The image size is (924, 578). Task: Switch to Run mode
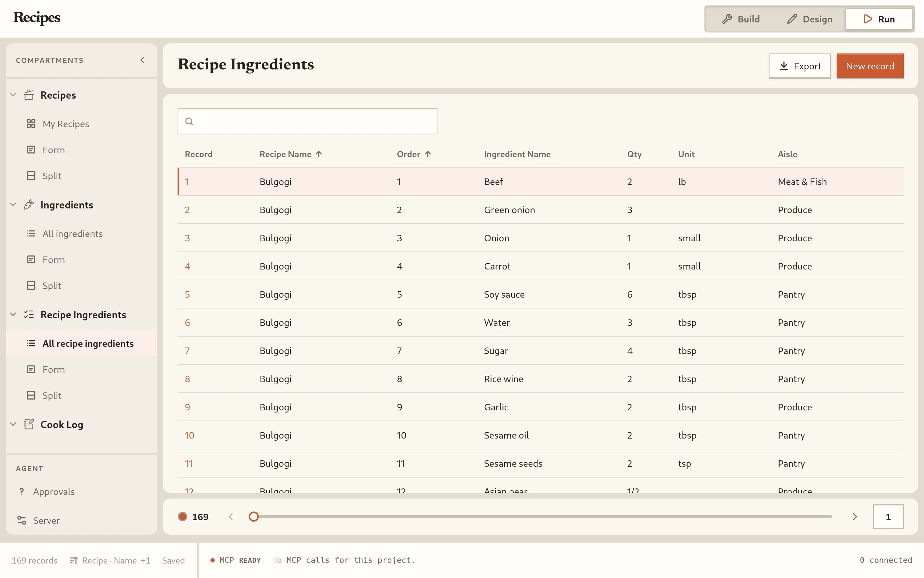click(x=879, y=19)
